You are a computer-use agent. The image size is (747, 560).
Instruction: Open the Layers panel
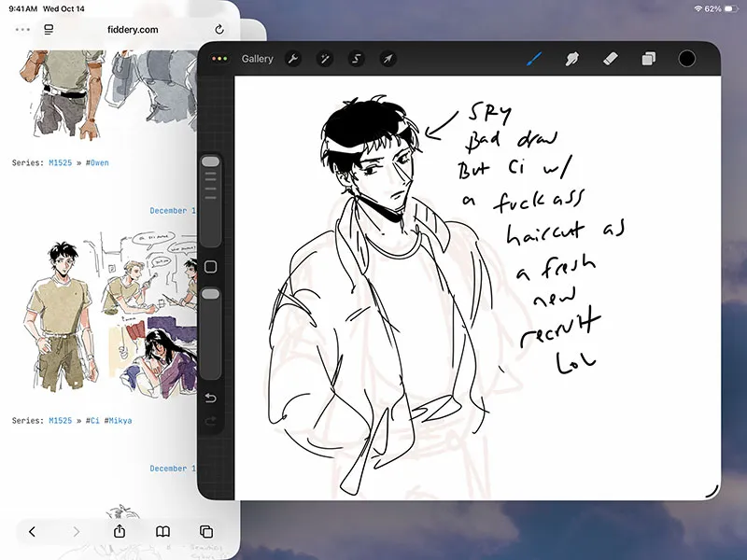point(648,59)
